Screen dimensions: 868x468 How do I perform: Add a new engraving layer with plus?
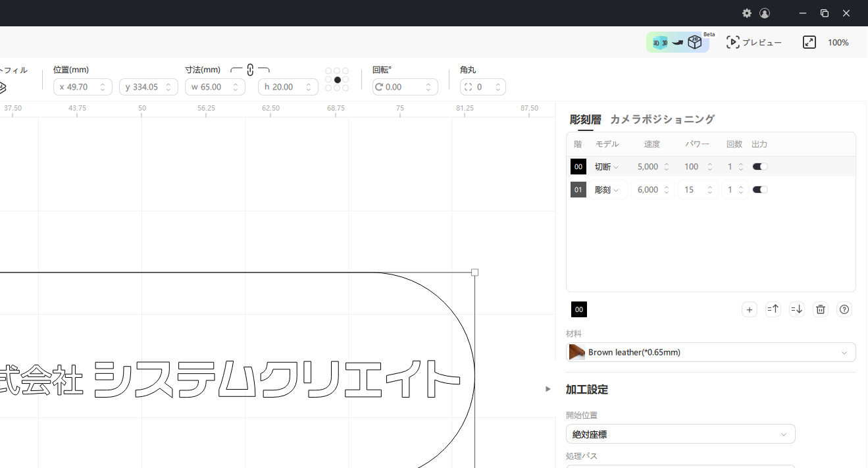point(750,309)
